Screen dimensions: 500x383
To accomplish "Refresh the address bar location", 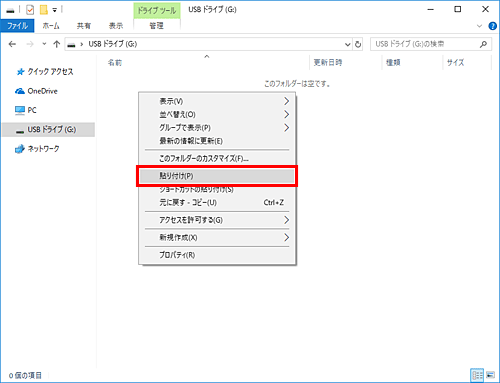I will point(358,44).
